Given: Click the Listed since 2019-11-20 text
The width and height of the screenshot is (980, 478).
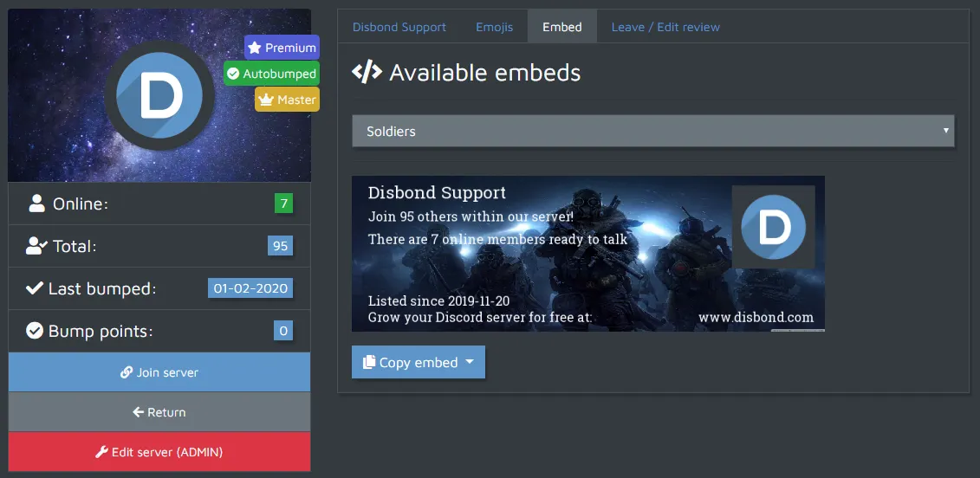Looking at the screenshot, I should pos(438,301).
